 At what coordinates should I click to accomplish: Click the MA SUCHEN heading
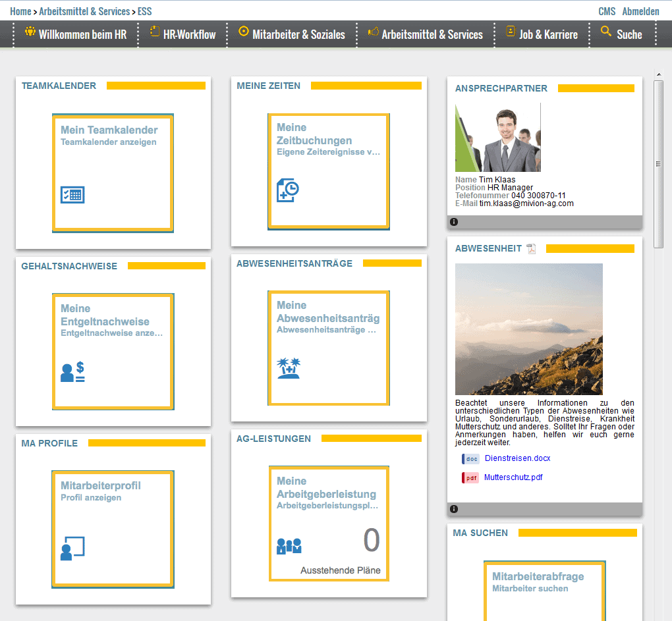[480, 533]
